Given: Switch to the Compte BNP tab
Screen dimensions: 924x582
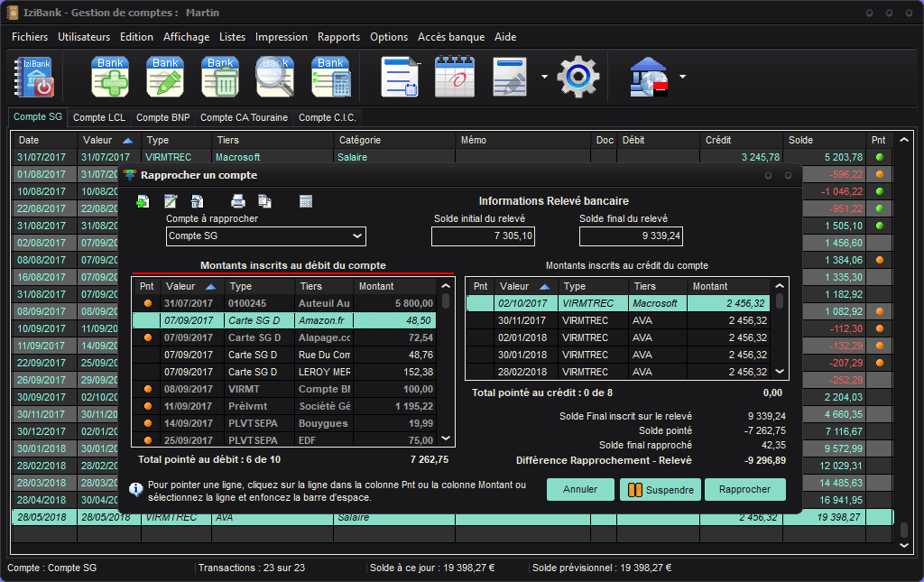Looking at the screenshot, I should (163, 117).
